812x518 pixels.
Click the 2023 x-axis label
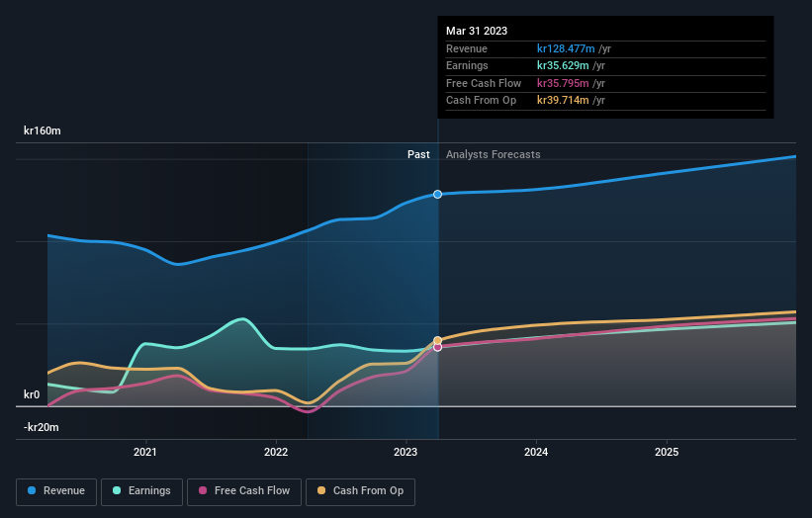point(406,452)
